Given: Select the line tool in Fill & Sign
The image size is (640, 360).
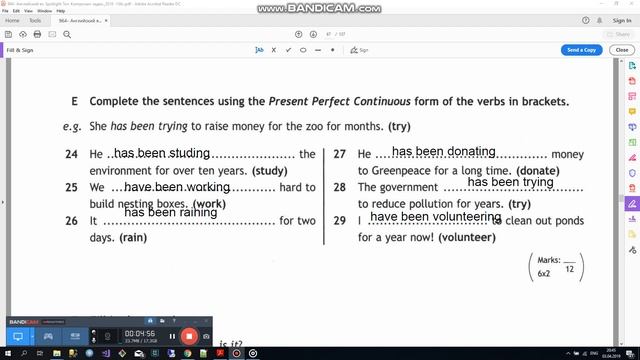Looking at the screenshot, I should point(318,50).
